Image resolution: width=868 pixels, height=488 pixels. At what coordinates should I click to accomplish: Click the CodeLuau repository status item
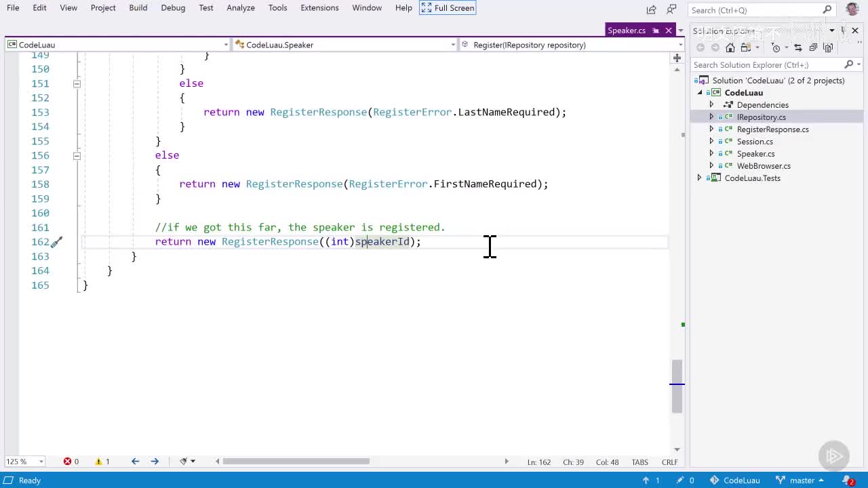[x=734, y=481]
